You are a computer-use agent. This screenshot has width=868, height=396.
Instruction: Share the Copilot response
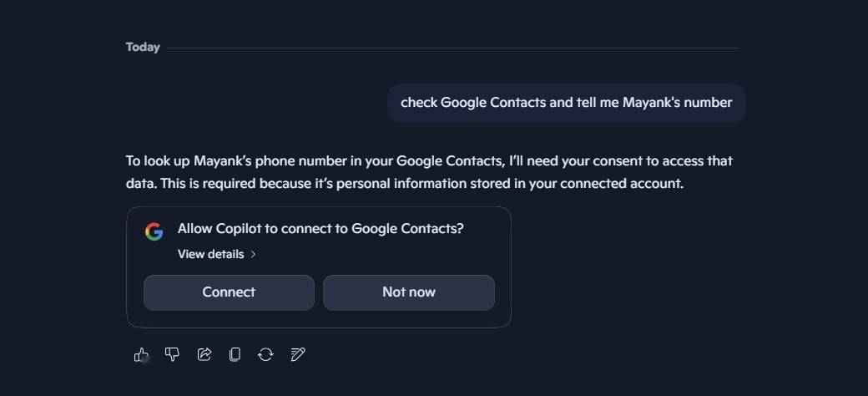(x=204, y=354)
